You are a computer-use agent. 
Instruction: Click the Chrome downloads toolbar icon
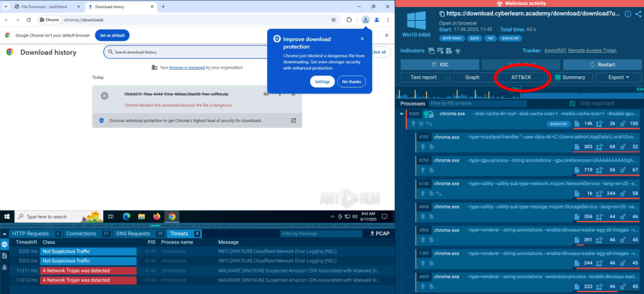pos(365,20)
